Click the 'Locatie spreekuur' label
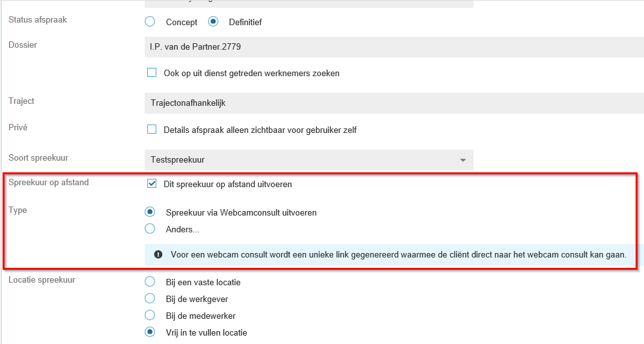This screenshot has width=644, height=344. point(42,280)
